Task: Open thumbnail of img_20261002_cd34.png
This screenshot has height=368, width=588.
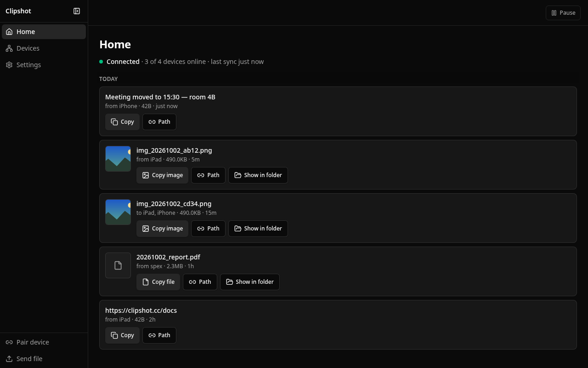Action: (118, 212)
